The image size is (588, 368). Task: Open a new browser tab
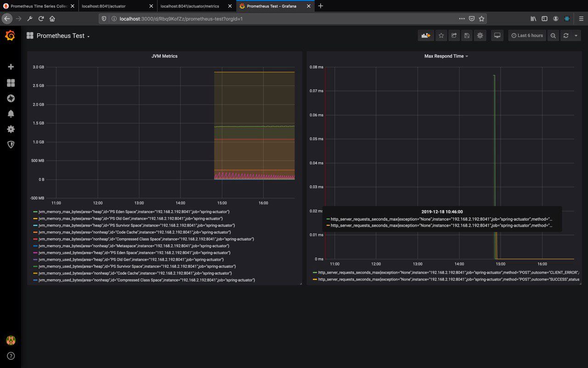coord(321,6)
